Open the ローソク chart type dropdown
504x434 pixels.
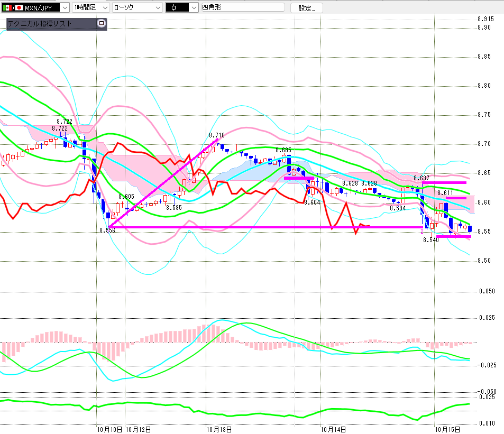click(x=138, y=7)
